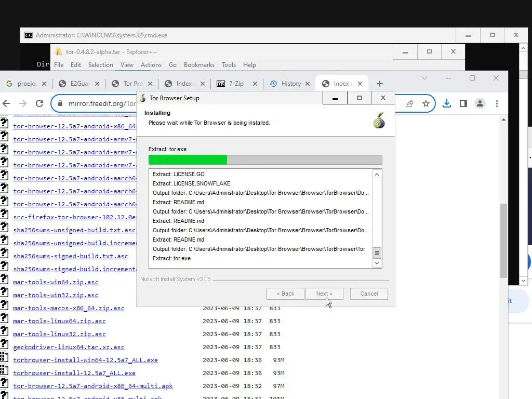Open the Tools menu in Explorer++

229,65
